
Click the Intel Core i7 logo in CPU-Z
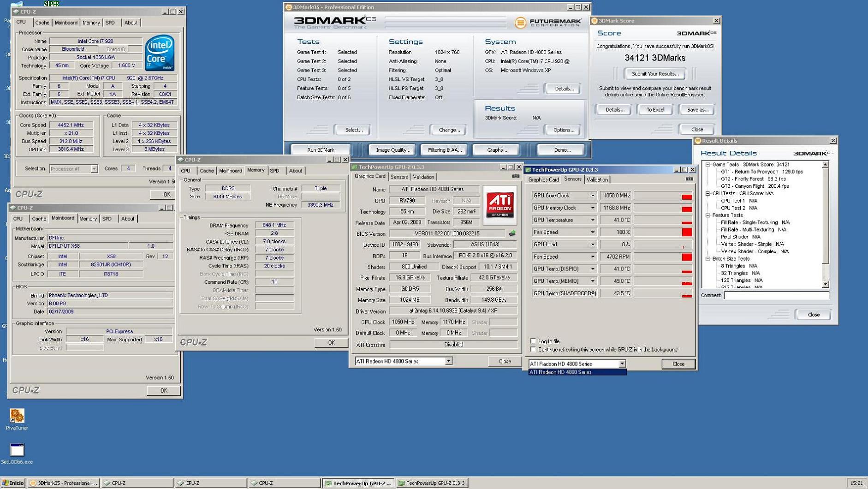point(160,54)
